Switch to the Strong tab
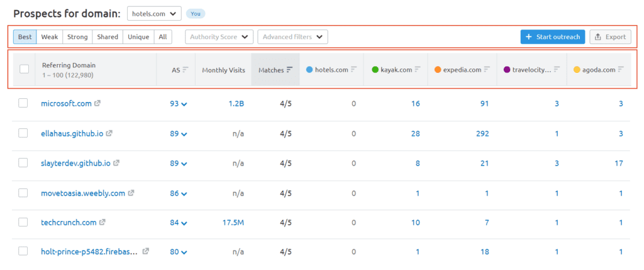 click(x=77, y=37)
